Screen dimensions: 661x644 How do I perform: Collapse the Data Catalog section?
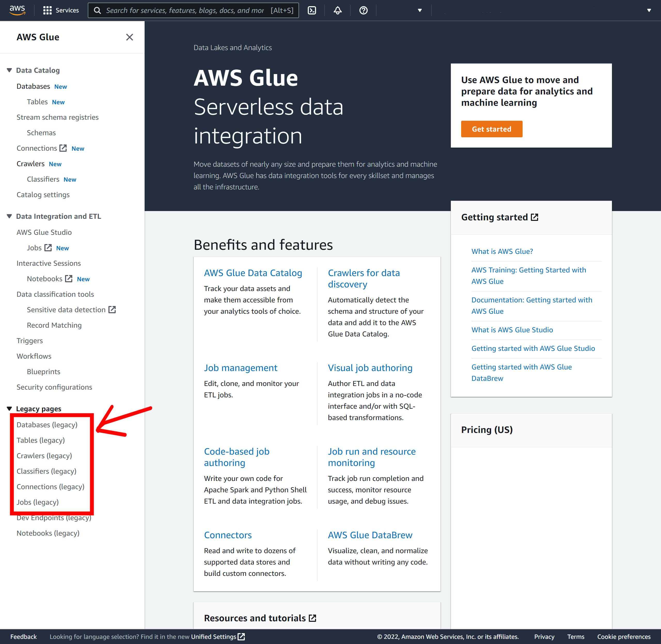(9, 70)
